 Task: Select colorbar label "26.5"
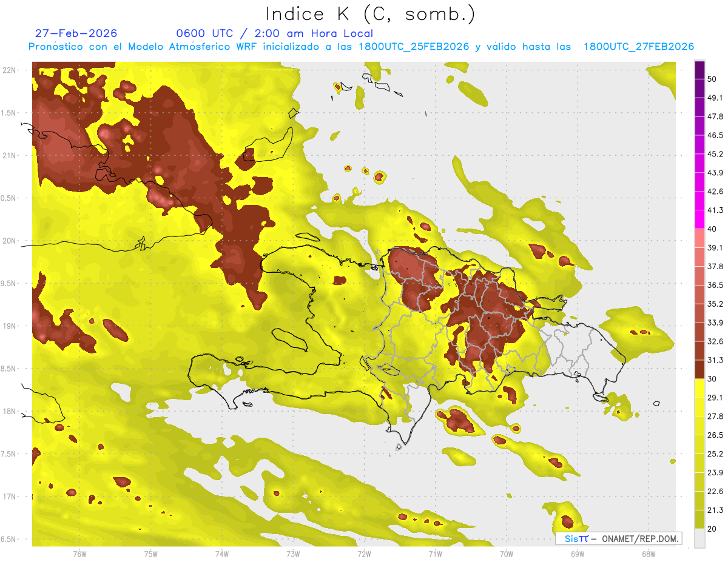click(x=715, y=435)
